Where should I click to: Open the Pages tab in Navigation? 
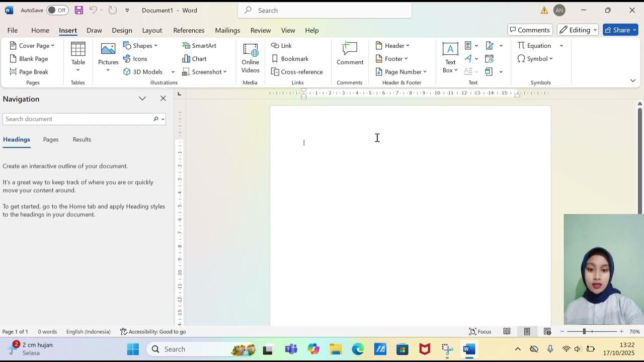point(51,139)
